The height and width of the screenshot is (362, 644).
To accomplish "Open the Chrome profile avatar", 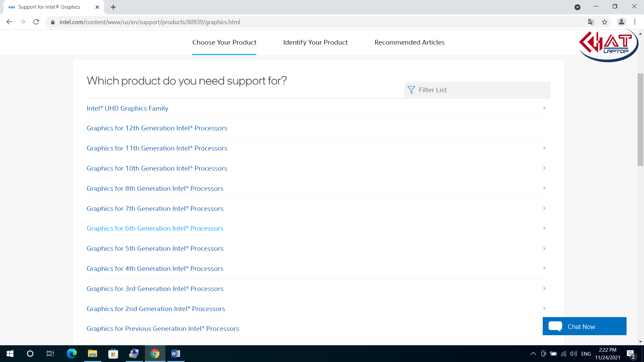I will [x=621, y=22].
